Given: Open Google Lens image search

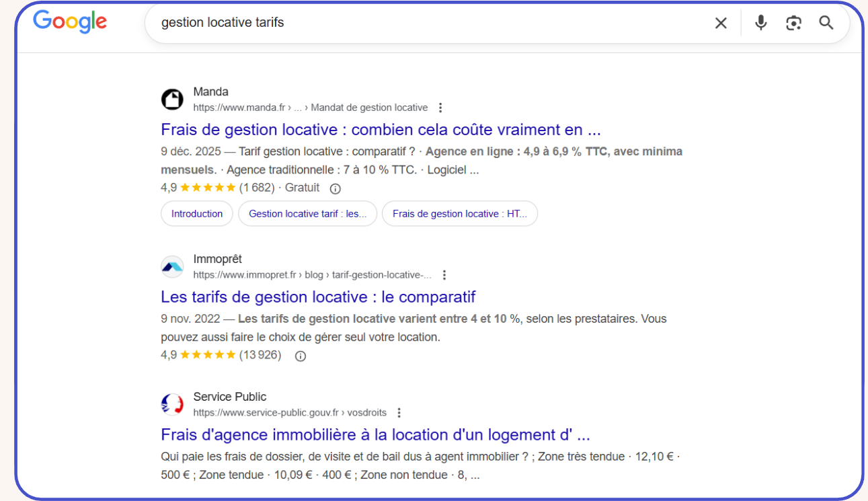Looking at the screenshot, I should tap(793, 22).
